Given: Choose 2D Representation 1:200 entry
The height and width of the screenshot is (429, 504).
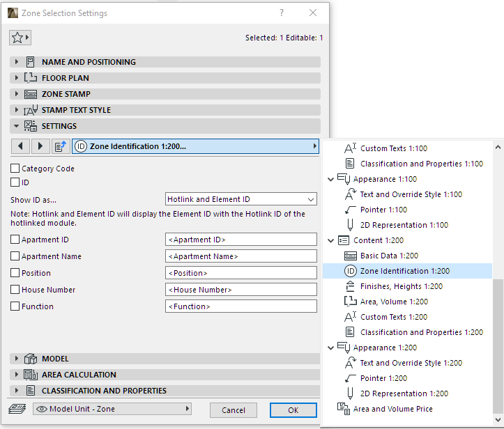Looking at the screenshot, I should click(407, 393).
